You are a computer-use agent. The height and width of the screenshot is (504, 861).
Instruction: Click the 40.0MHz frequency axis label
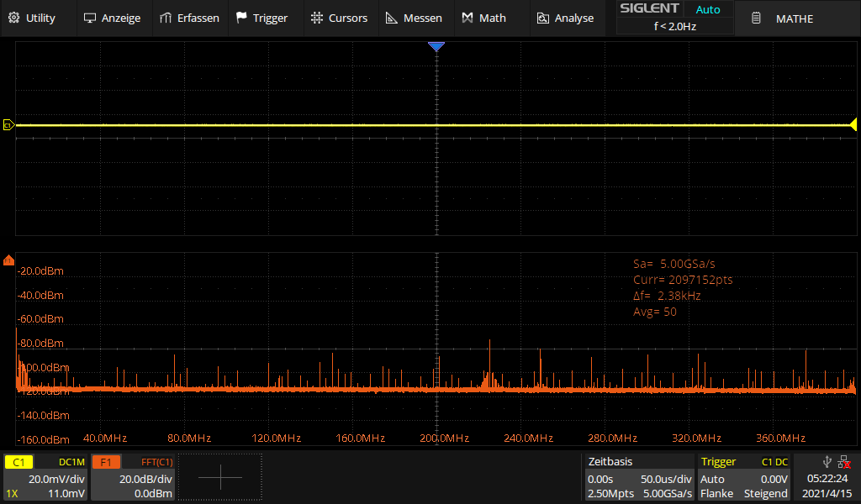[105, 438]
